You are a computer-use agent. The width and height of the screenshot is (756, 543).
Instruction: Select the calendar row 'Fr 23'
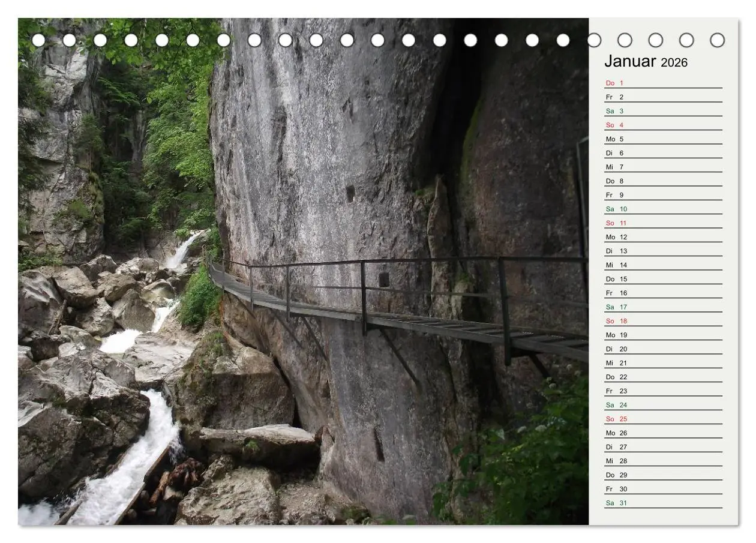click(663, 391)
